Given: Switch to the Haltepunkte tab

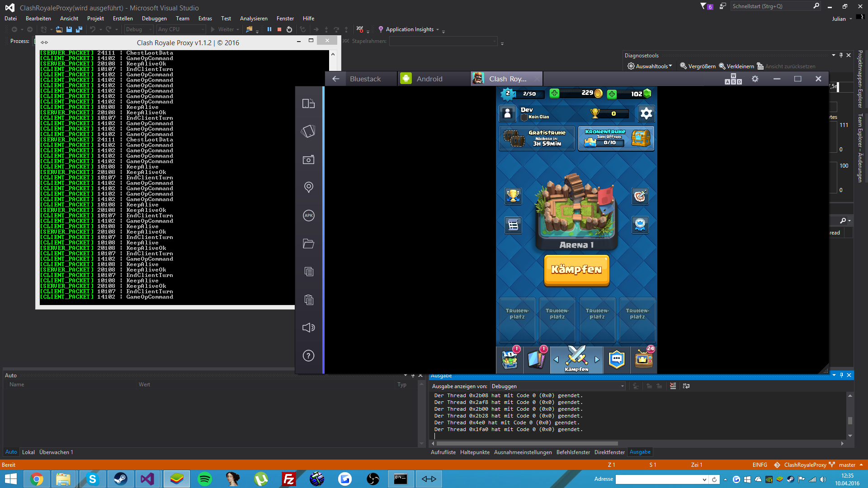Looking at the screenshot, I should pos(475,452).
